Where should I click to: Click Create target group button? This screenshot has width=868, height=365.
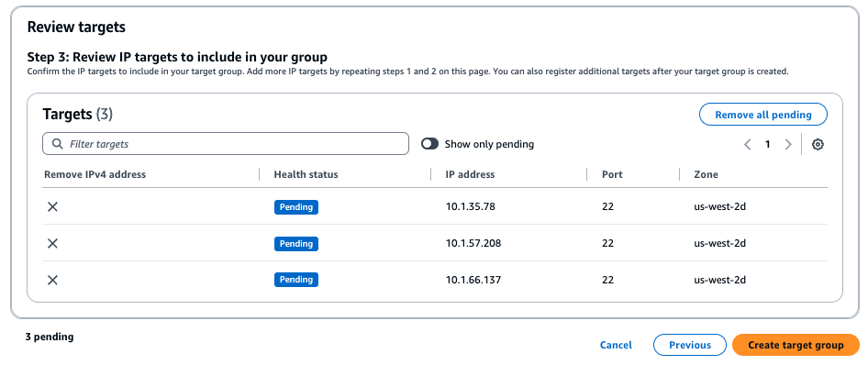[796, 345]
